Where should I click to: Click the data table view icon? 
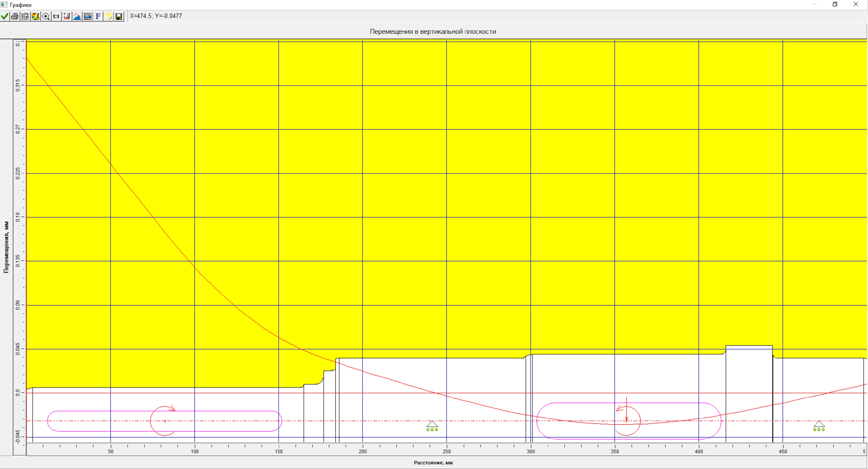pos(88,16)
